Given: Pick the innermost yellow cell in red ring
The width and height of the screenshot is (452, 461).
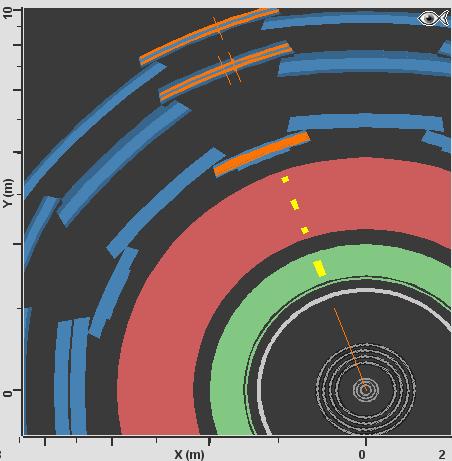Looking at the screenshot, I should (305, 230).
